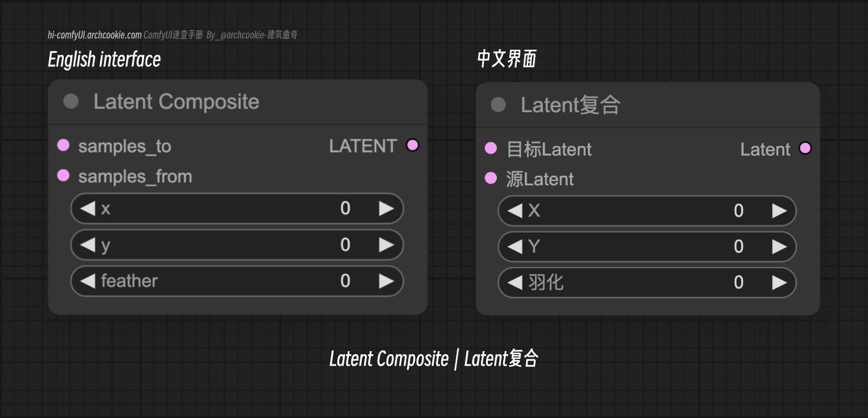Increase uppercase Y value in Latent复合 node
Image resolution: width=868 pixels, height=418 pixels.
779,247
